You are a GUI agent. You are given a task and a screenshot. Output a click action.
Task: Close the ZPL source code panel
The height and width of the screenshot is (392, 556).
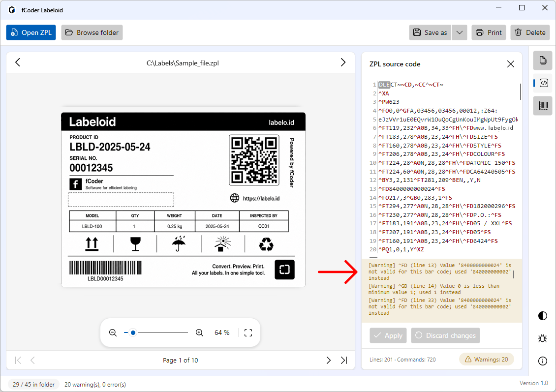511,64
